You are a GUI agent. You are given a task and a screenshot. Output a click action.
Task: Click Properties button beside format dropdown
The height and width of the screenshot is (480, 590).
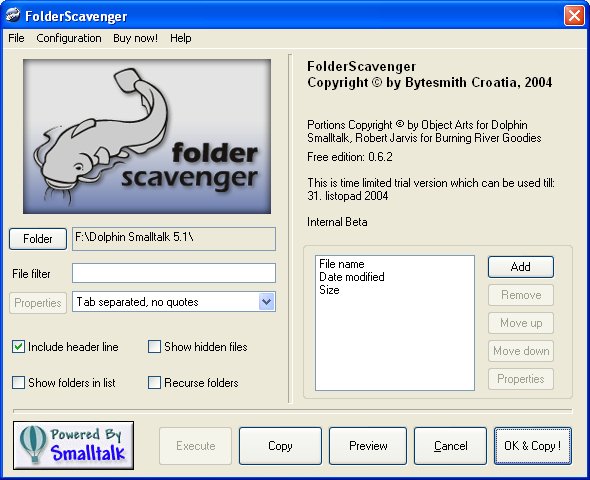[38, 303]
